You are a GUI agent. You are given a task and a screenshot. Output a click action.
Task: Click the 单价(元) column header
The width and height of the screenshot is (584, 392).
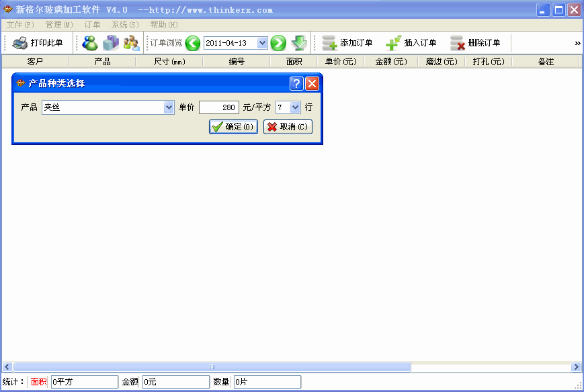341,62
